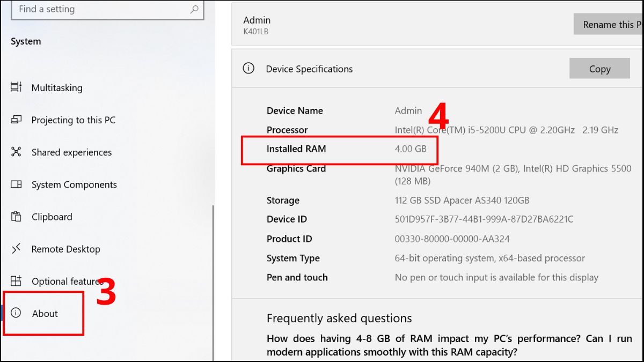Click the Multitasking icon in sidebar

(x=16, y=87)
